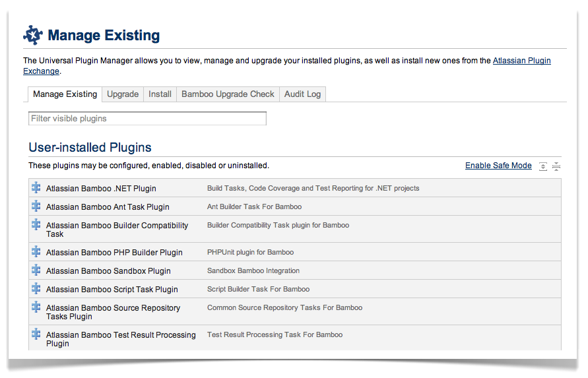
Task: Click the text 'Sandbox Bamboo Integration'
Action: [x=253, y=270]
